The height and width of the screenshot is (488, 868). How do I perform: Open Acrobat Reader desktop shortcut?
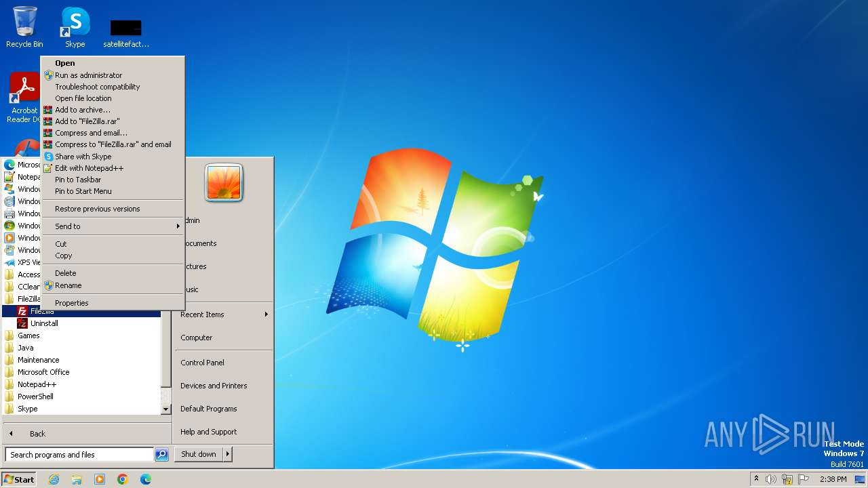click(x=24, y=97)
